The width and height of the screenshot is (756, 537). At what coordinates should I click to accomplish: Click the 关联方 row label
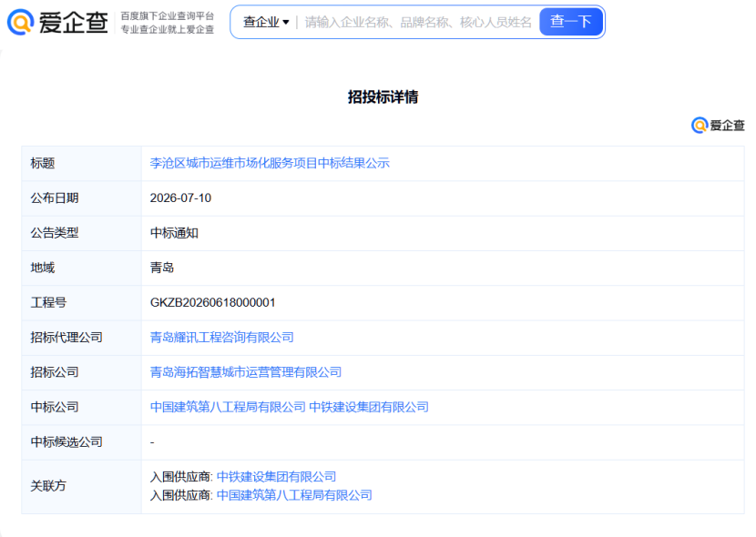point(48,486)
